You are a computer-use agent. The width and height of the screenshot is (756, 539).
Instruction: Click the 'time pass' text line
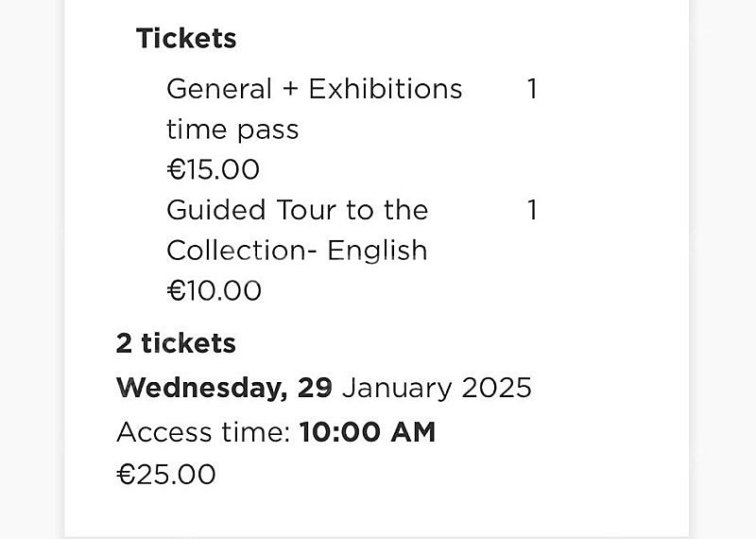pos(232,130)
